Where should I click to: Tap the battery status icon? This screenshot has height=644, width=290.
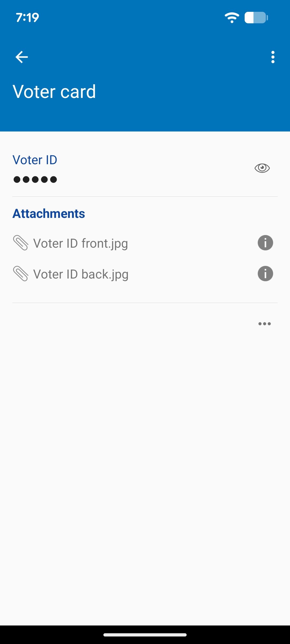point(256,18)
